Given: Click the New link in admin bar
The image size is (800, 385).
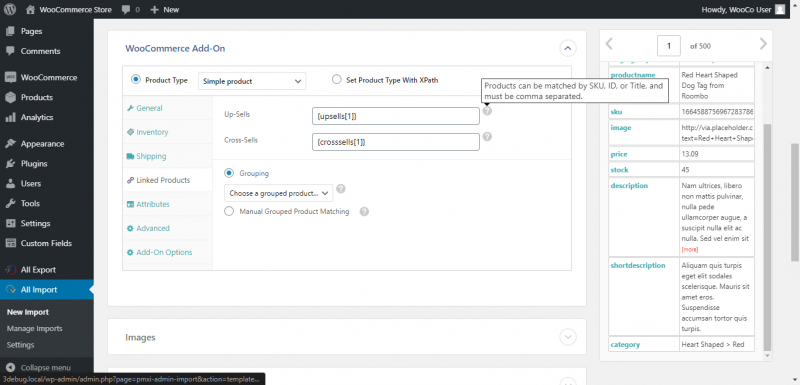Looking at the screenshot, I should tap(171, 10).
